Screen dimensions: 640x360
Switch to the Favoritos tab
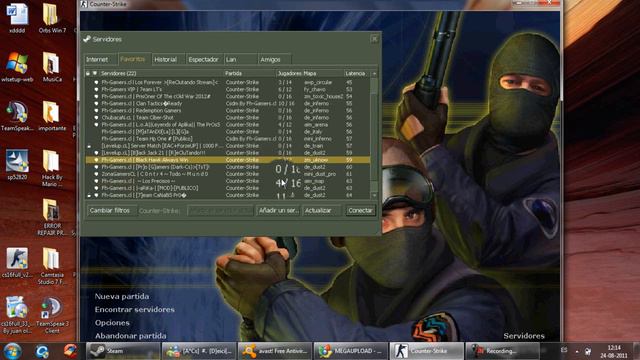(x=133, y=59)
